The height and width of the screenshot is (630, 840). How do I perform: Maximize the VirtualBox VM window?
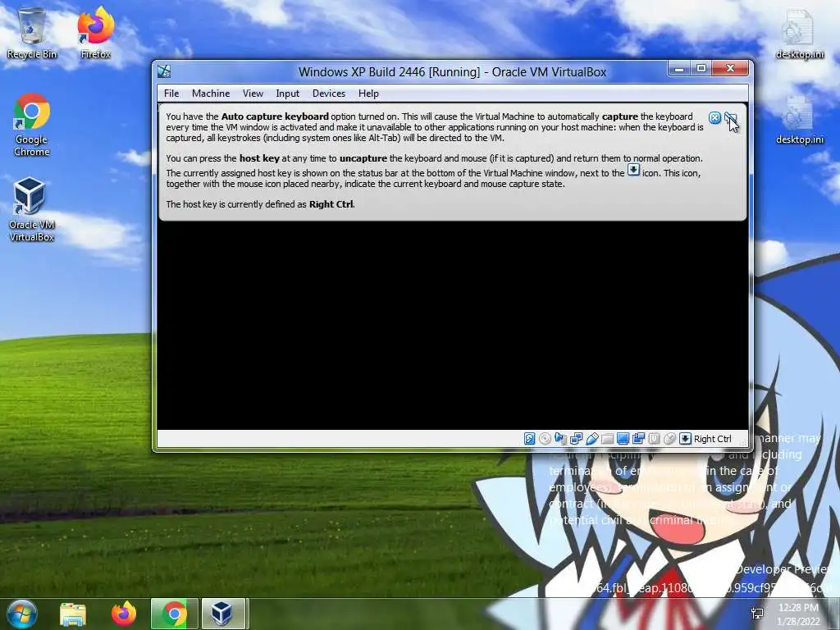point(701,69)
